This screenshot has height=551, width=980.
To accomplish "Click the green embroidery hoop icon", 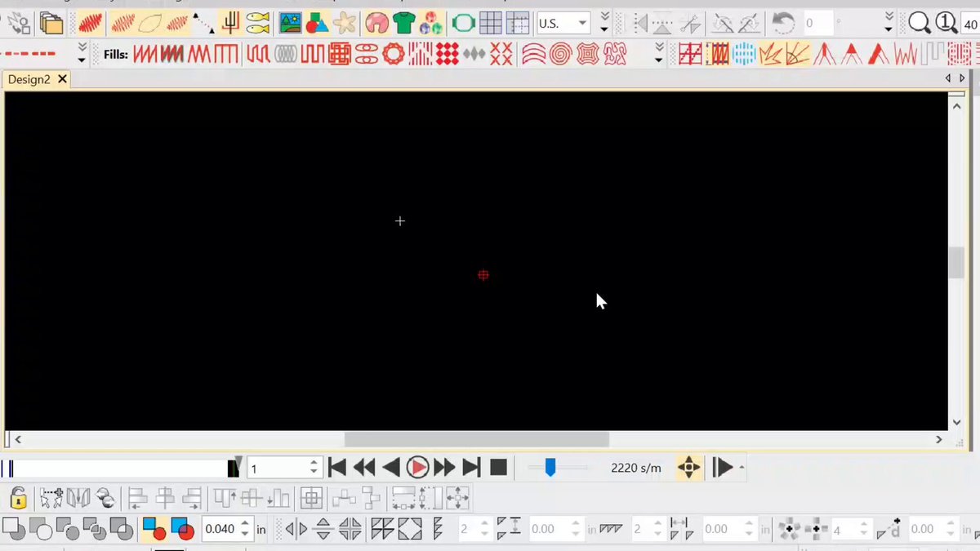I will (x=464, y=23).
